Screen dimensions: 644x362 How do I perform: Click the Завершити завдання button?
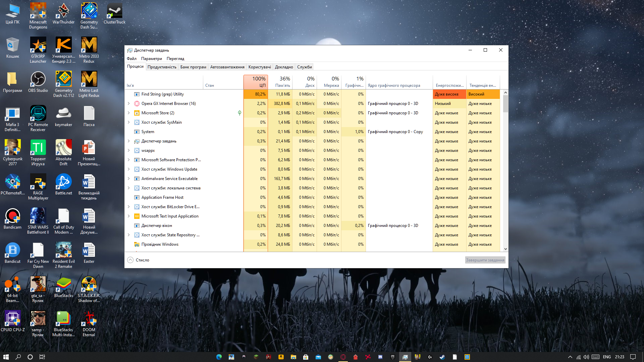[485, 260]
